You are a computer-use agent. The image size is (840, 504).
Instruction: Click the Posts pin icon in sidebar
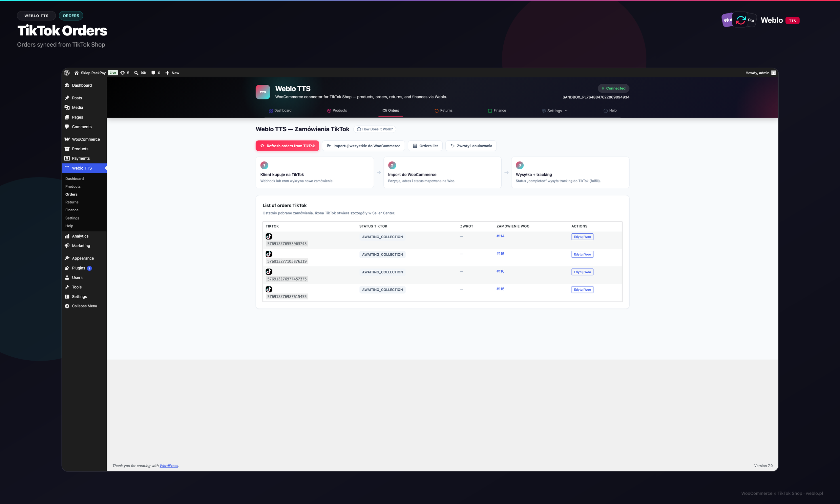click(67, 98)
